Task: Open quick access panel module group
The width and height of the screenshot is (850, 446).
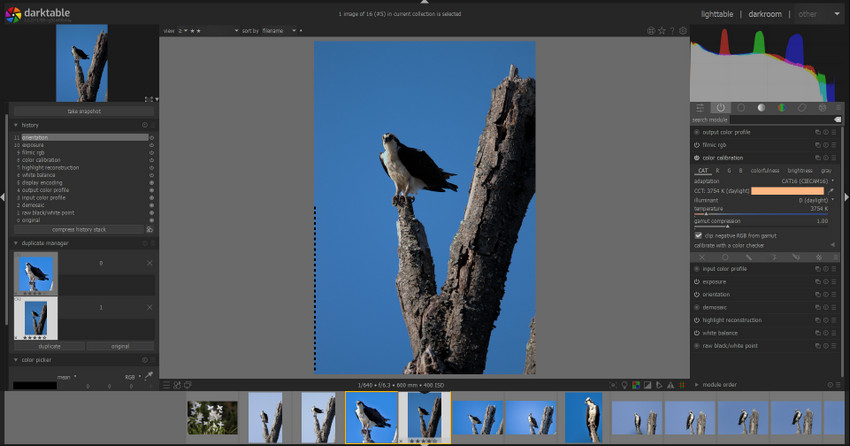Action: (700, 108)
